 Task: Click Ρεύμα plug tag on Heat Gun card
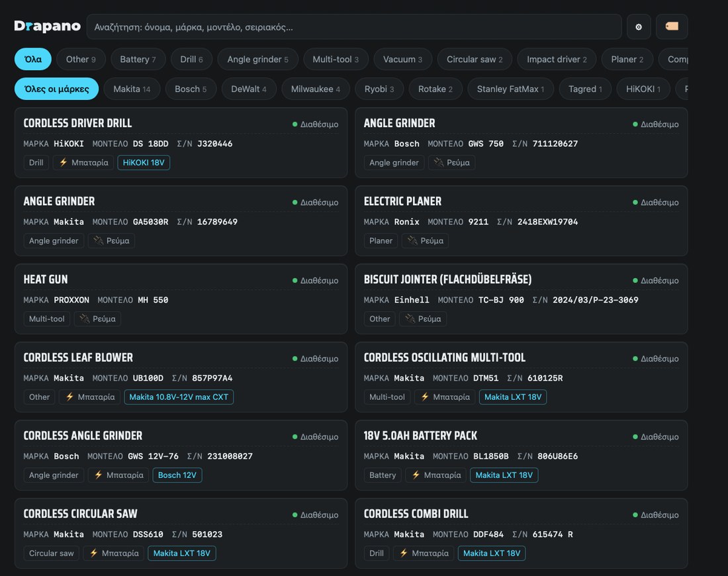pos(97,318)
